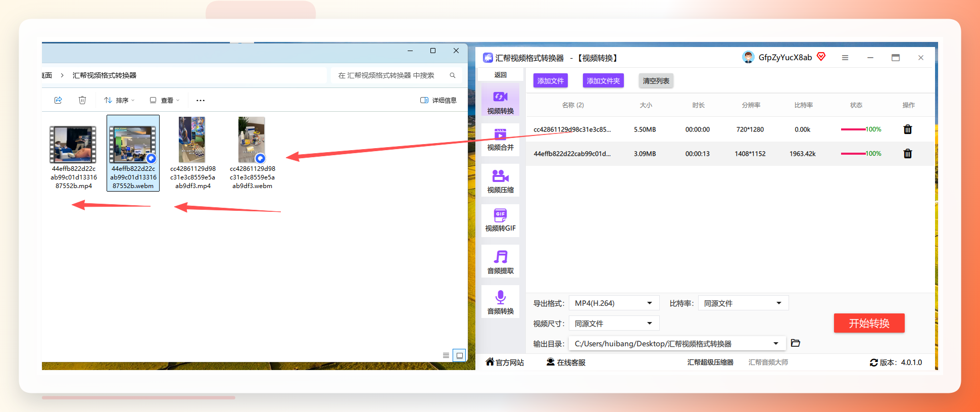Toggle the 详细信息 details pane in Explorer
Viewport: 980px width, 412px height.
click(438, 100)
